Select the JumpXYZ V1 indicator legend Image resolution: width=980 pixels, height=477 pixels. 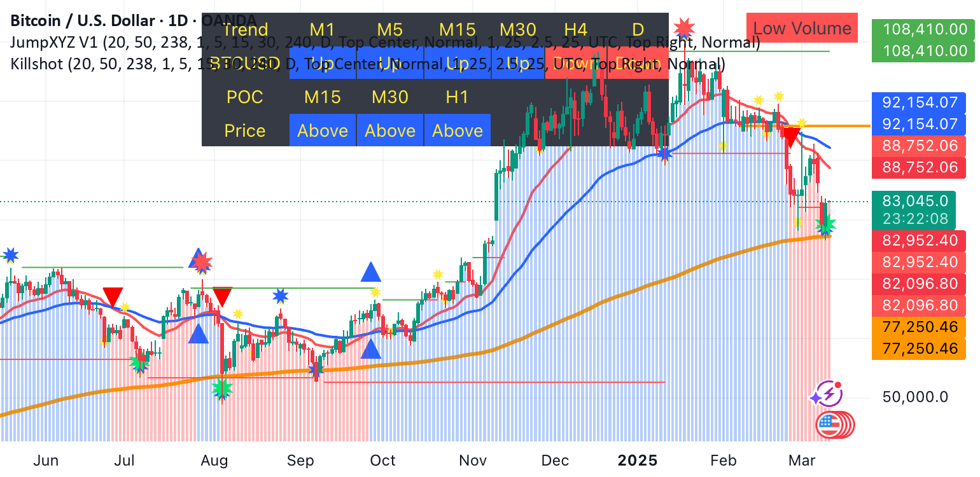(x=385, y=43)
